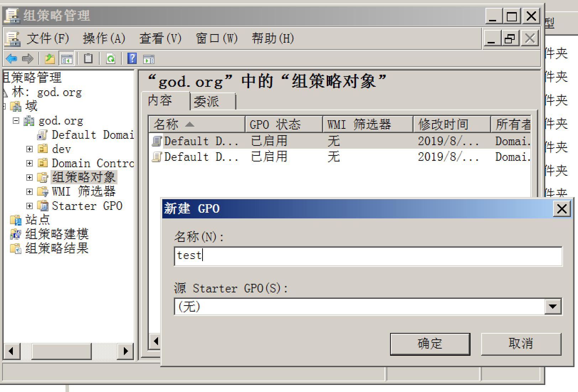The height and width of the screenshot is (392, 578).
Task: Select 组策略管理 root tree item
Action: click(x=33, y=78)
